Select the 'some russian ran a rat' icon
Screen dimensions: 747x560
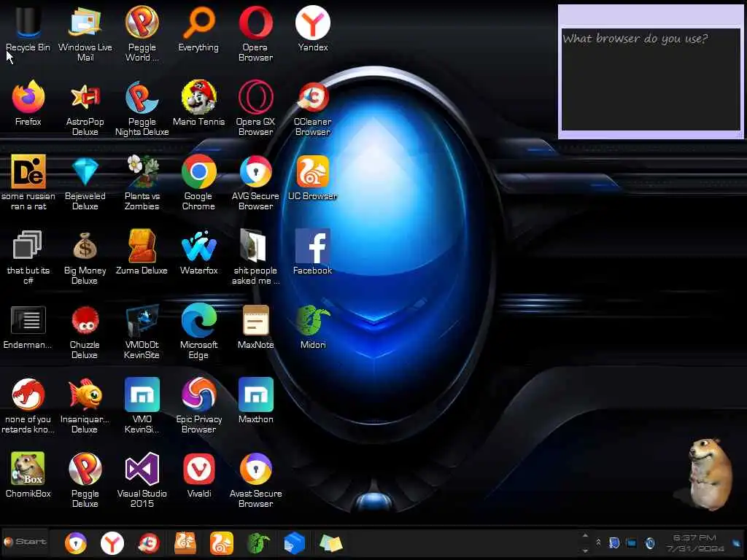click(28, 182)
